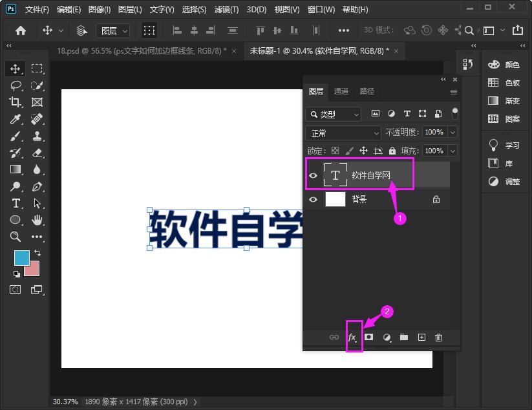This screenshot has height=410, width=532.
Task: Hide the 软件自学网 text layer
Action: pyautogui.click(x=313, y=175)
